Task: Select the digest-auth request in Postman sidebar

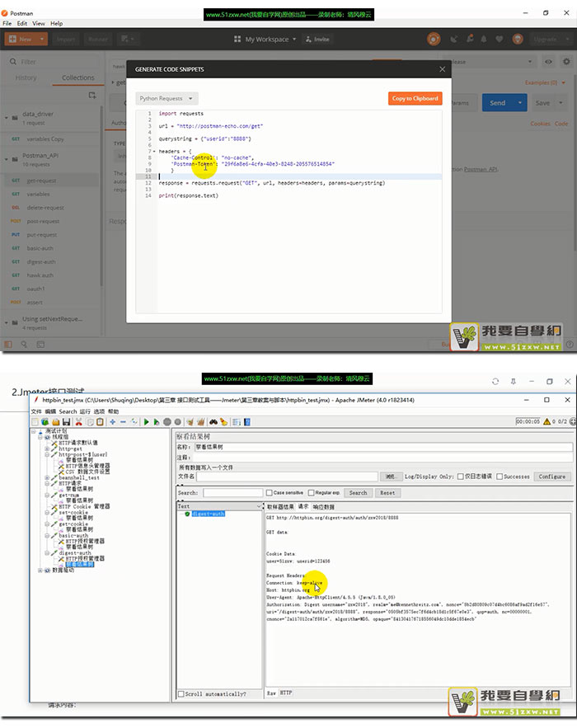Action: (x=41, y=262)
